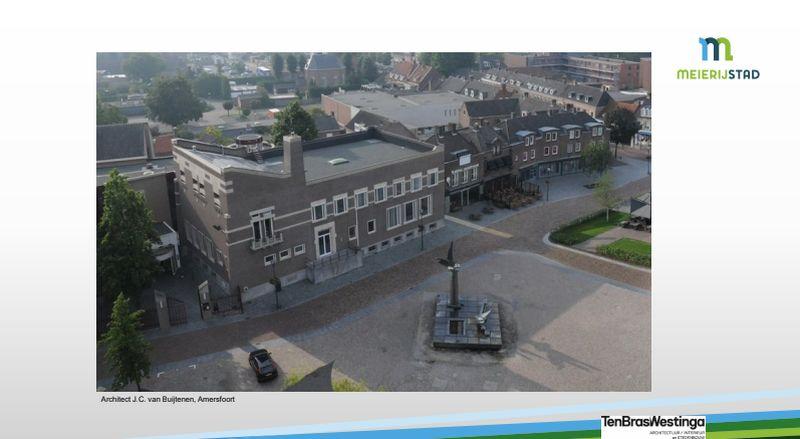Click the stone monument base on the square
Viewport: 800px width, 439px height.
[x=467, y=323]
